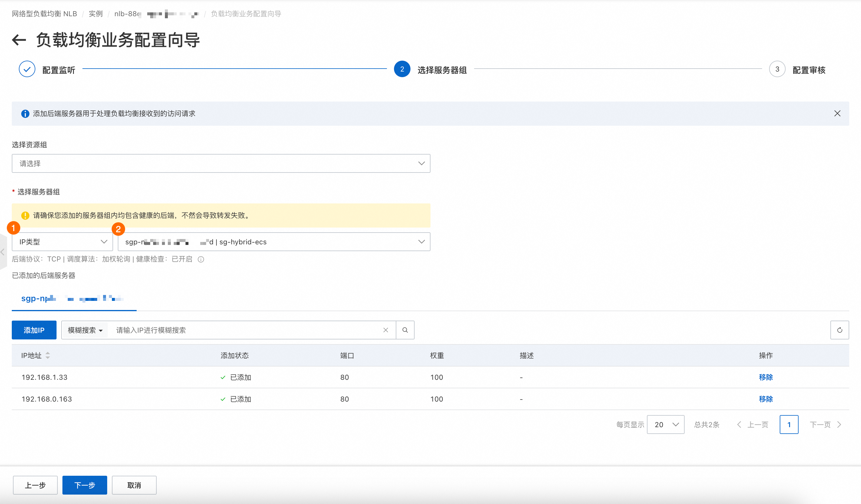Image resolution: width=861 pixels, height=504 pixels.
Task: Open 网络型负载均衡 NLB breadcrumb
Action: click(x=44, y=14)
